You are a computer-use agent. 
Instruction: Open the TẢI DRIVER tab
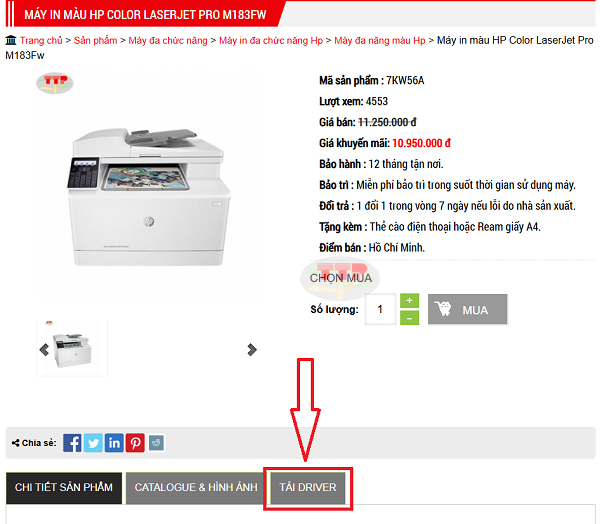[308, 488]
